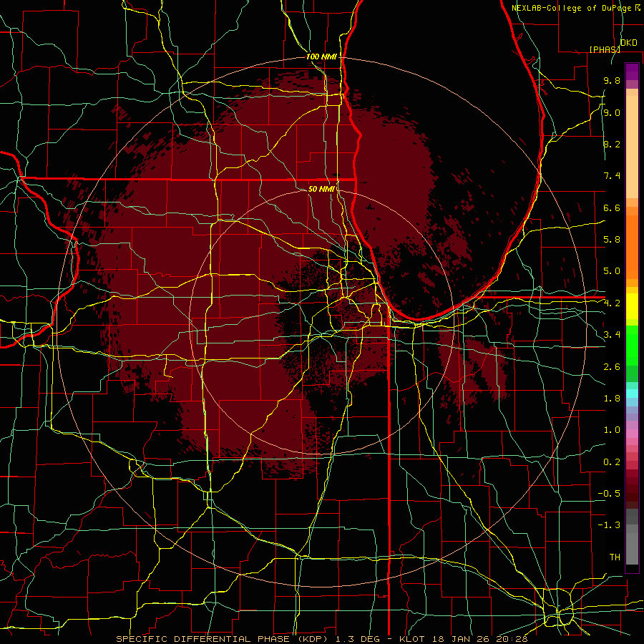Viewport: 644px width, 644px height.
Task: Click the 4.2 value on the scale
Action: point(612,303)
